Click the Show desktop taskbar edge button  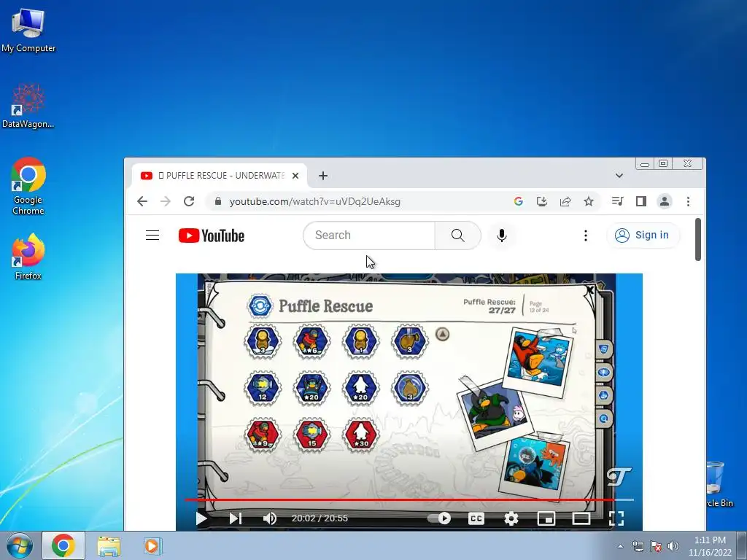pyautogui.click(x=742, y=545)
